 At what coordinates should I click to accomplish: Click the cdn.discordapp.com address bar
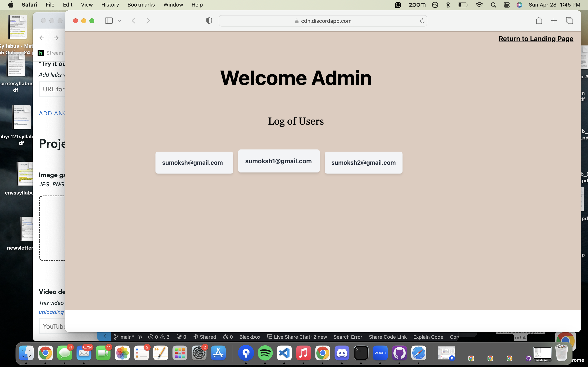[x=323, y=21]
